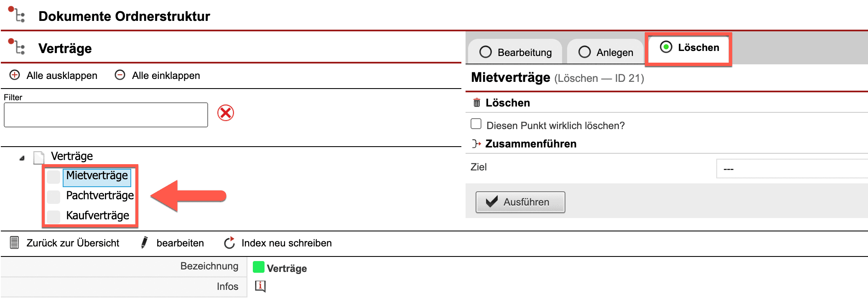
Task: Click the red clear filter icon
Action: click(x=226, y=113)
